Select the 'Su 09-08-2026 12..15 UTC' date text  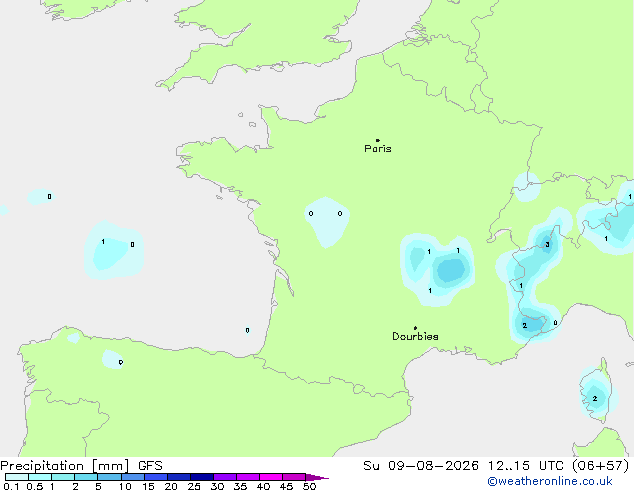(463, 465)
